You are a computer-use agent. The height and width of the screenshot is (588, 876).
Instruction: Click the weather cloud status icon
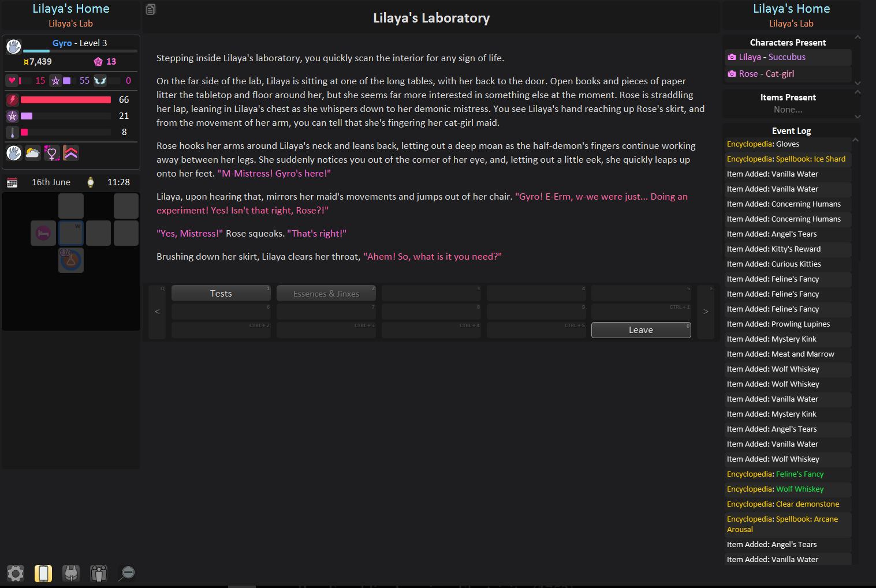[33, 153]
